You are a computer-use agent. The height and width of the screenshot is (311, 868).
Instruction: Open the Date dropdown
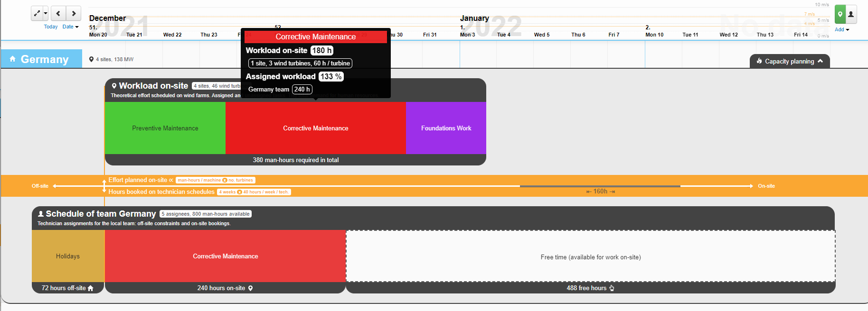pos(70,27)
